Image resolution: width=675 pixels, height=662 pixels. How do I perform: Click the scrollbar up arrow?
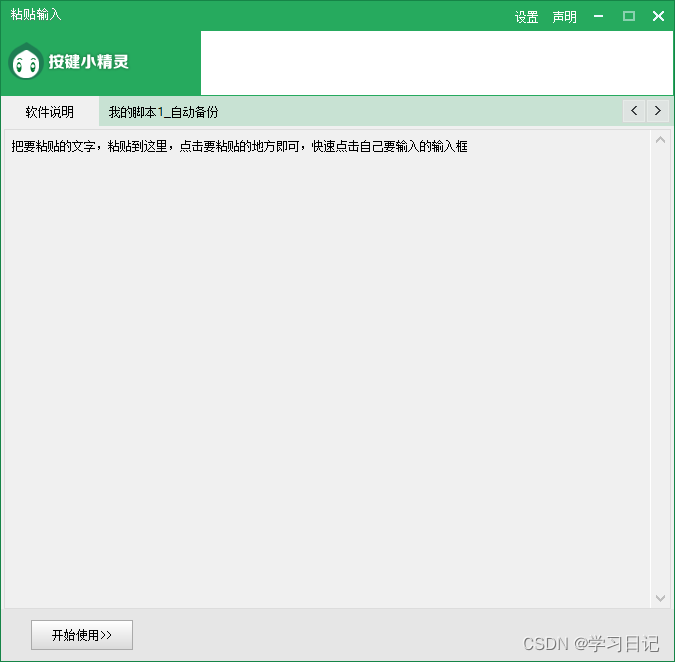pos(660,140)
